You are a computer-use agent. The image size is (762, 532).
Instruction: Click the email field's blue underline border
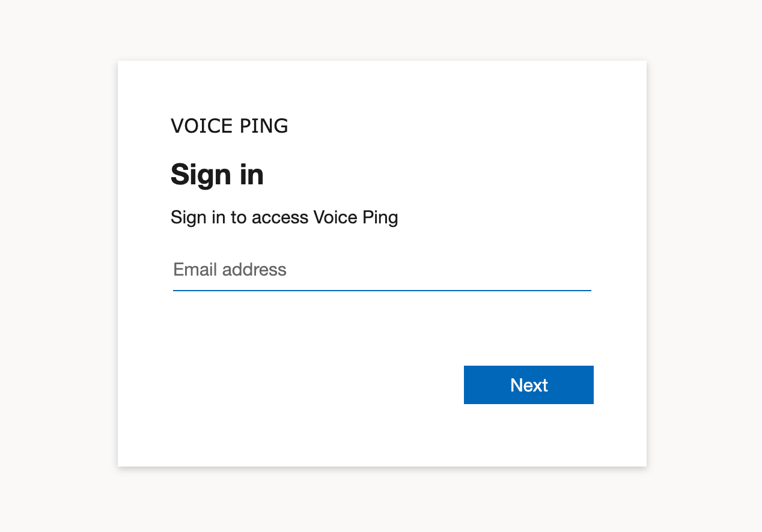pyautogui.click(x=382, y=290)
